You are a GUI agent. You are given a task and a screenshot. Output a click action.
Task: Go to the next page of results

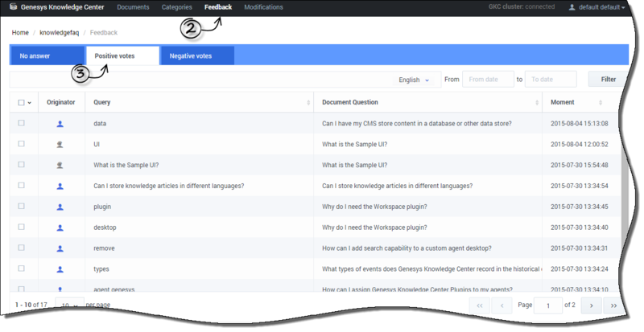coord(591,305)
